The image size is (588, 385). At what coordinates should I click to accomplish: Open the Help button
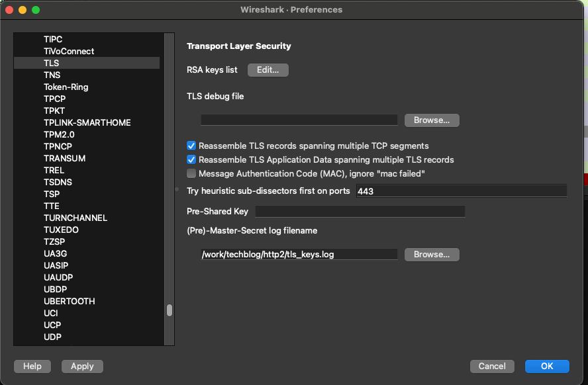[x=32, y=366]
